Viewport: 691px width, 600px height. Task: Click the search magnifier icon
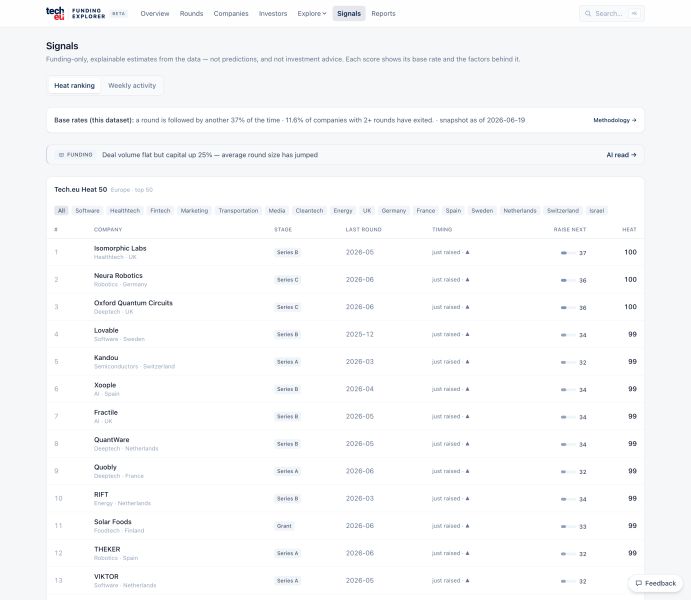point(588,14)
